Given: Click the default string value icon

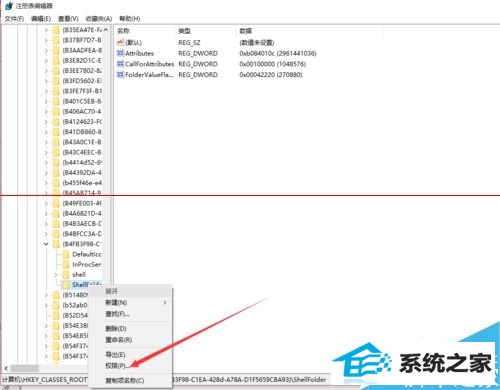Looking at the screenshot, I should (x=120, y=42).
